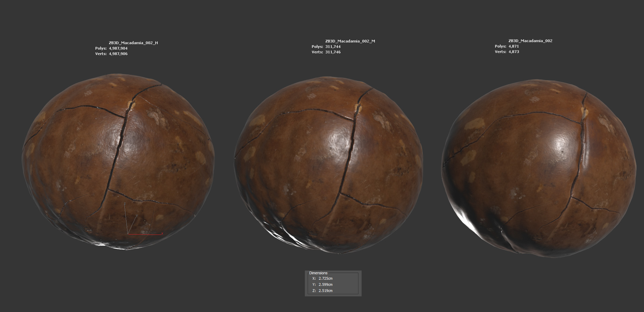This screenshot has height=312, width=644.
Task: Click the Verts count 311,746
Action: point(333,52)
